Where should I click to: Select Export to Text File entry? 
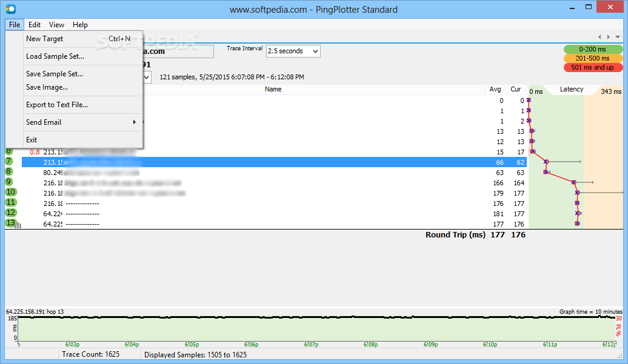82,105
